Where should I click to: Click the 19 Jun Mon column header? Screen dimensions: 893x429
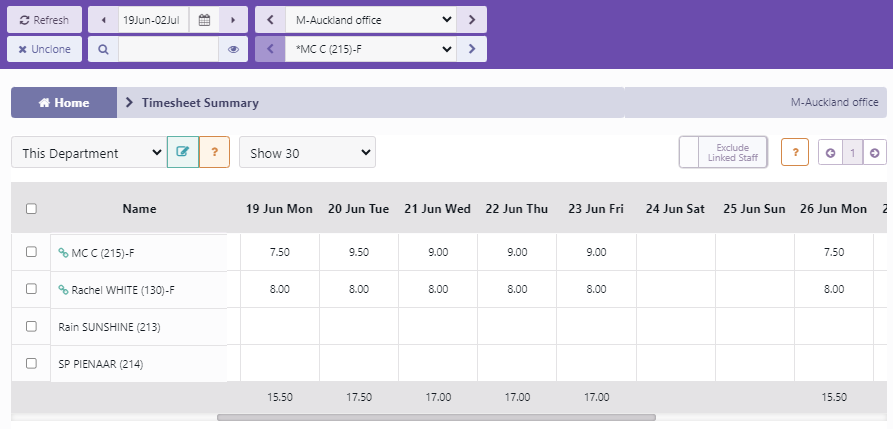(x=279, y=209)
